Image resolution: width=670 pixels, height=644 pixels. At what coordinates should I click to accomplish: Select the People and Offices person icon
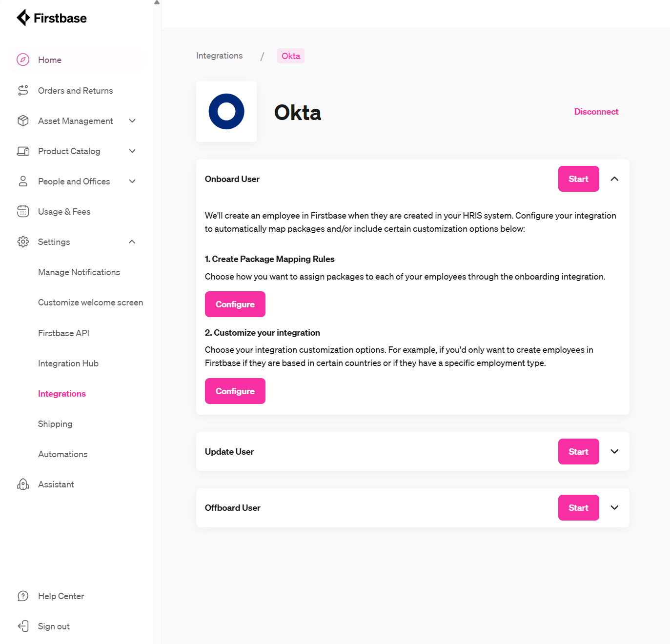point(23,181)
